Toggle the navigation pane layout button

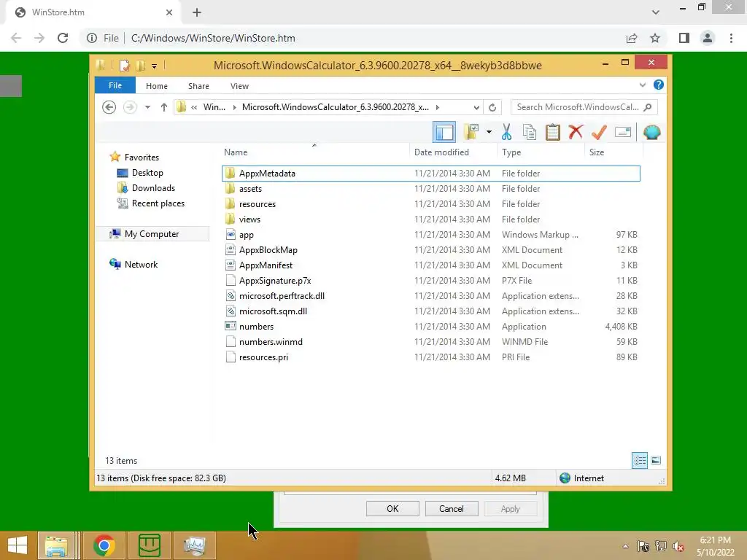pyautogui.click(x=444, y=132)
